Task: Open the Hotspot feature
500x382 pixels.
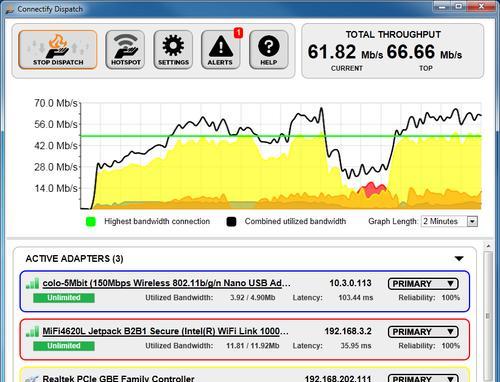Action: 125,50
